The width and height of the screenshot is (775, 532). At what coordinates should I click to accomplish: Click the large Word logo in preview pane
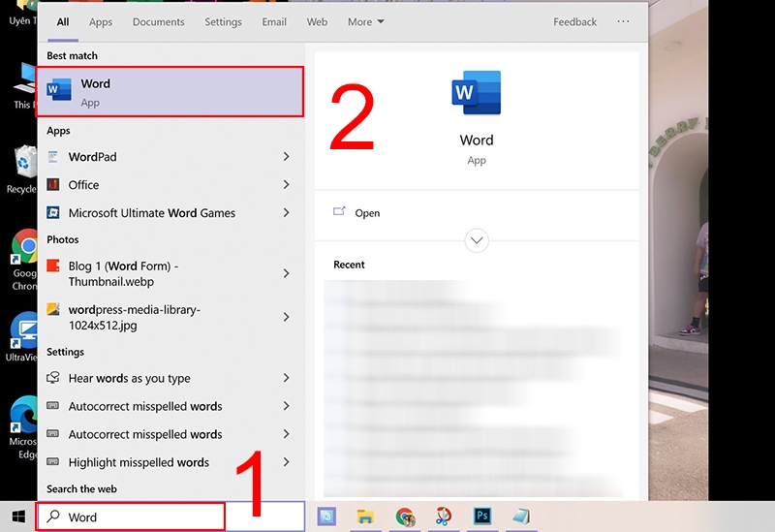(x=476, y=92)
